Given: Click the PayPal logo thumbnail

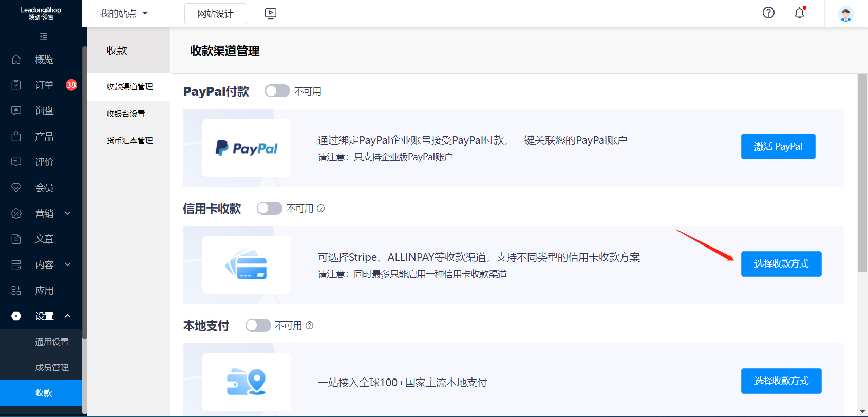Looking at the screenshot, I should click(x=247, y=148).
